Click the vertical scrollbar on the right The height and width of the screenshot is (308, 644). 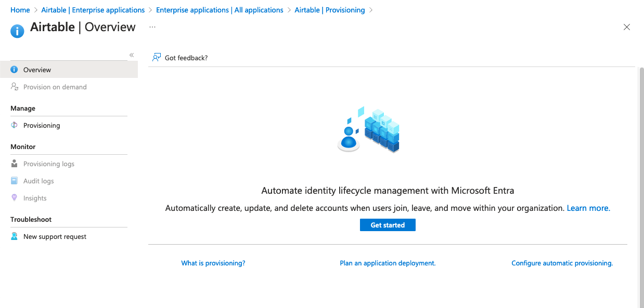point(641,187)
